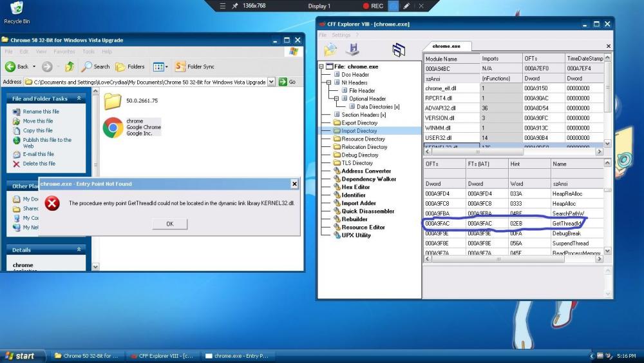Click the Rename this file link
644x363 pixels.
coord(41,112)
